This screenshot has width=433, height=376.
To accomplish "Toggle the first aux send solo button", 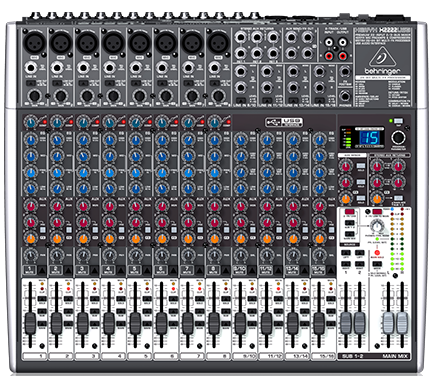I will click(x=361, y=166).
